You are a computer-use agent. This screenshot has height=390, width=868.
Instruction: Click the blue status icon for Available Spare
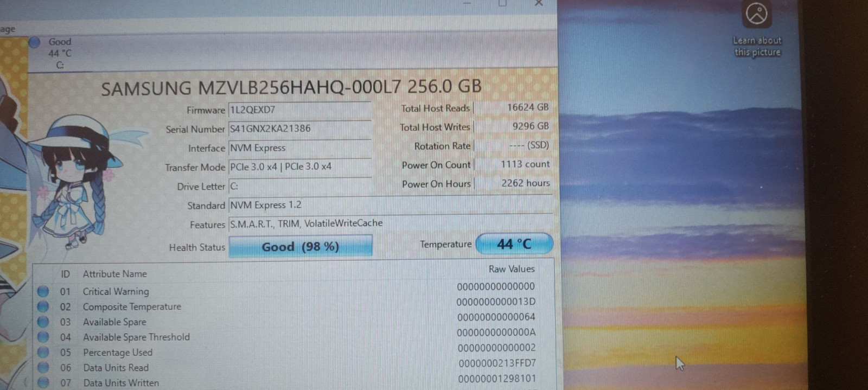coord(43,322)
